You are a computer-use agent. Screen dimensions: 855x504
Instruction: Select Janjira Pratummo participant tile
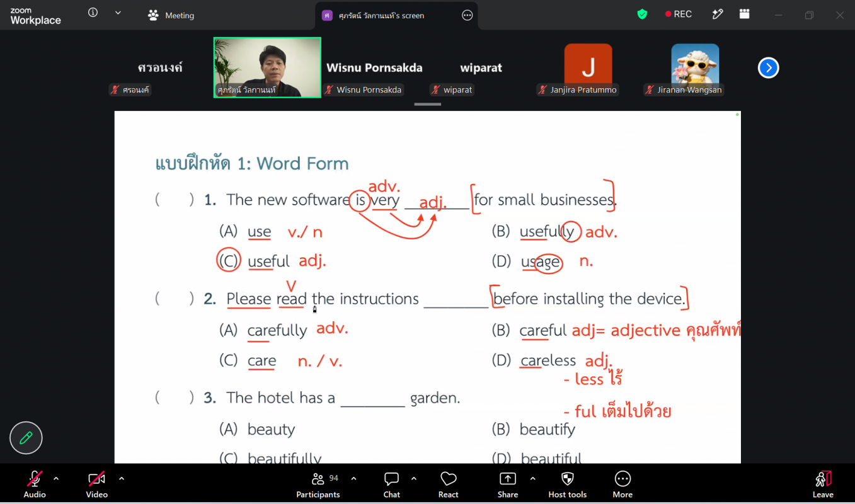[588, 67]
